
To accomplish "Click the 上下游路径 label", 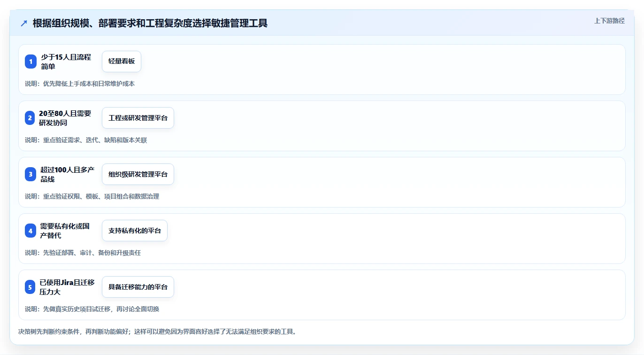I will [x=609, y=21].
